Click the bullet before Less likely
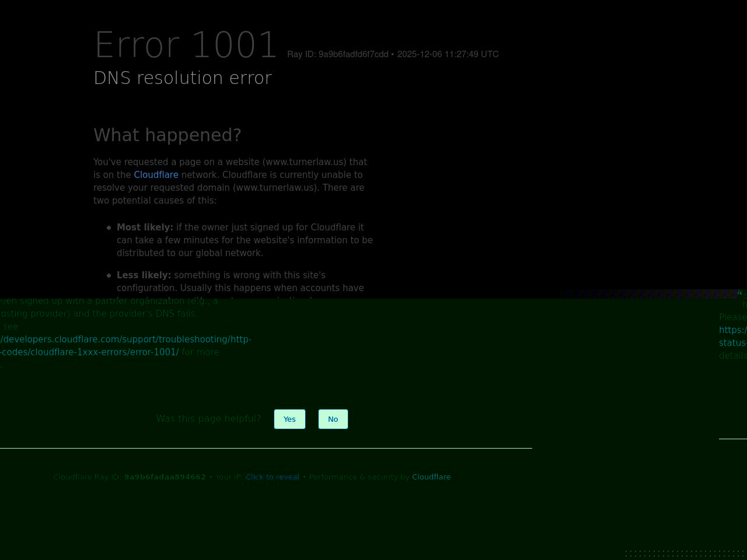Image resolution: width=747 pixels, height=560 pixels. tap(109, 275)
